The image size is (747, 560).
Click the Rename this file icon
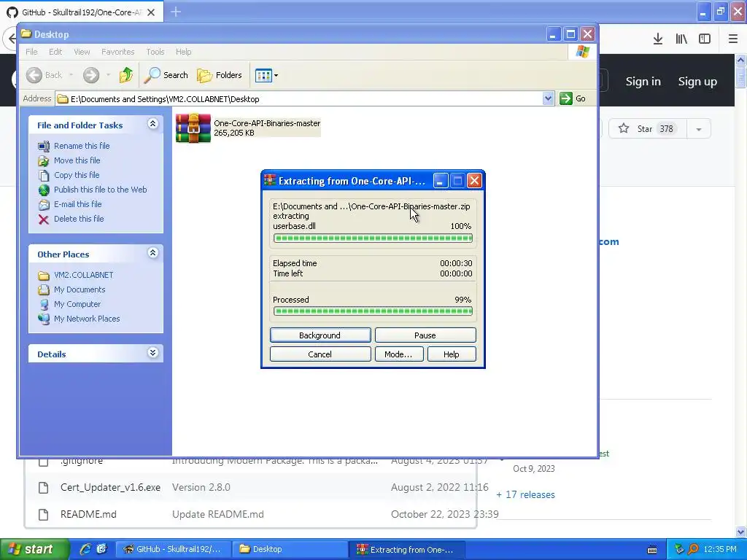(43, 146)
